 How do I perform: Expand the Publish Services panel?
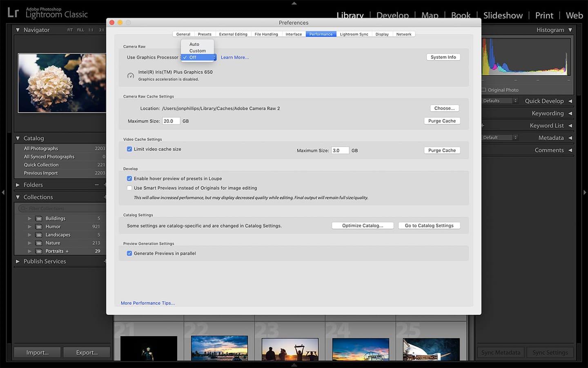pyautogui.click(x=18, y=261)
